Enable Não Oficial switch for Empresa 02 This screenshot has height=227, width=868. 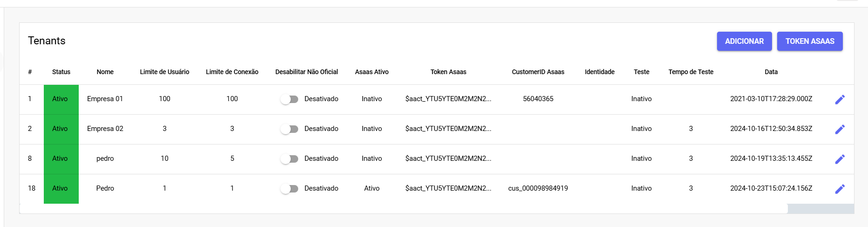point(289,129)
